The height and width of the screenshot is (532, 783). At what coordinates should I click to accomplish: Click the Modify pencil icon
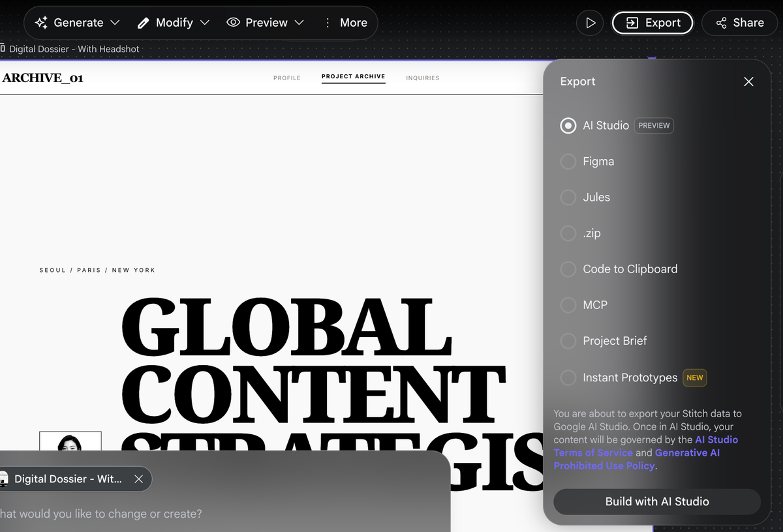pyautogui.click(x=144, y=23)
